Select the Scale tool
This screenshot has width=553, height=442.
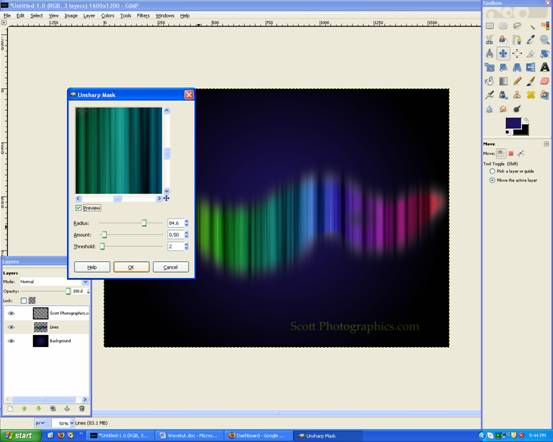[490, 67]
